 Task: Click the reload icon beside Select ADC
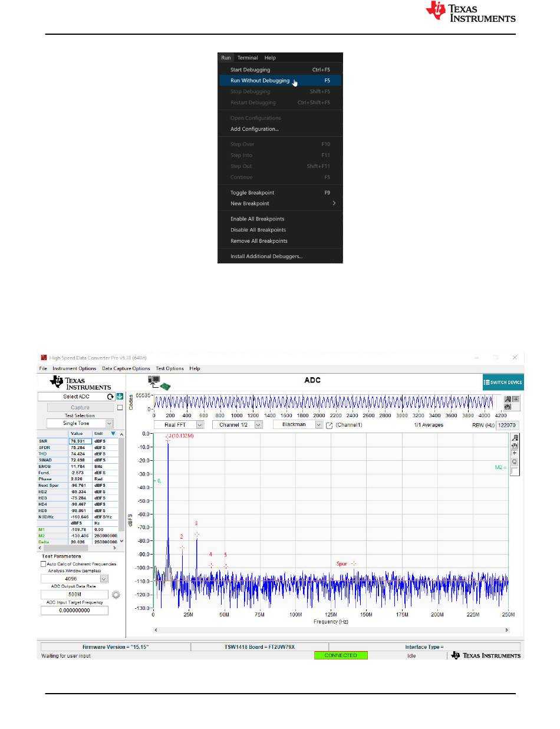click(x=110, y=397)
